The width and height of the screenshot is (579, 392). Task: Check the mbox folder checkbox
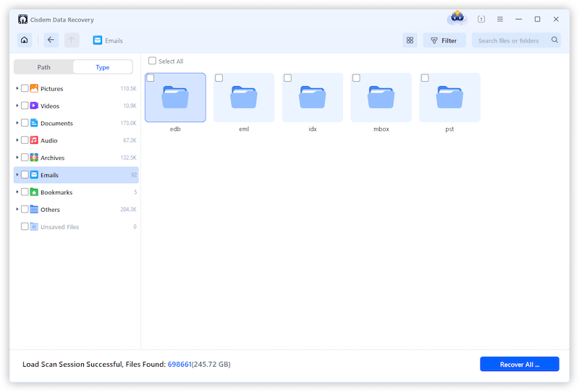356,78
